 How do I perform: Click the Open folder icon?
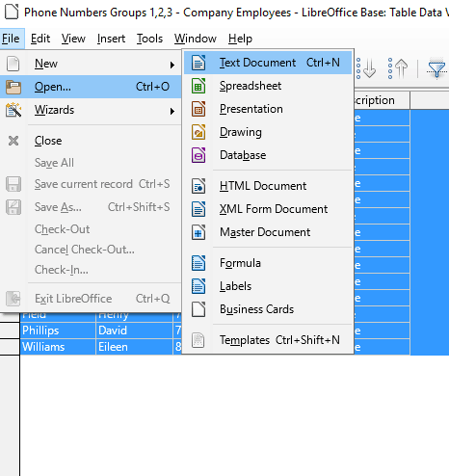click(x=13, y=87)
